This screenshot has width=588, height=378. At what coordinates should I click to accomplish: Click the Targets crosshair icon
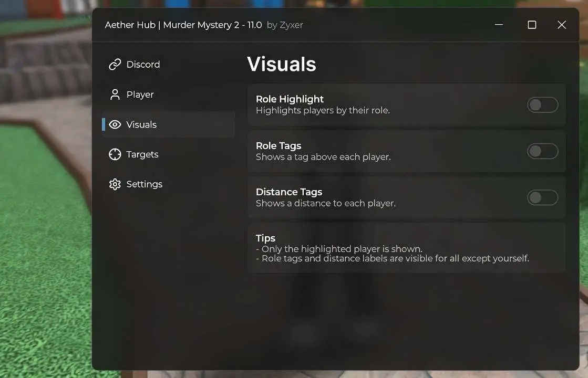[115, 154]
